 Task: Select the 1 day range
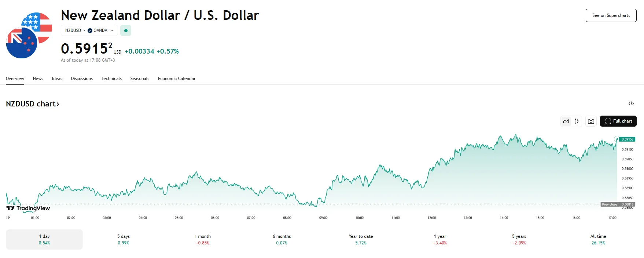[44, 239]
